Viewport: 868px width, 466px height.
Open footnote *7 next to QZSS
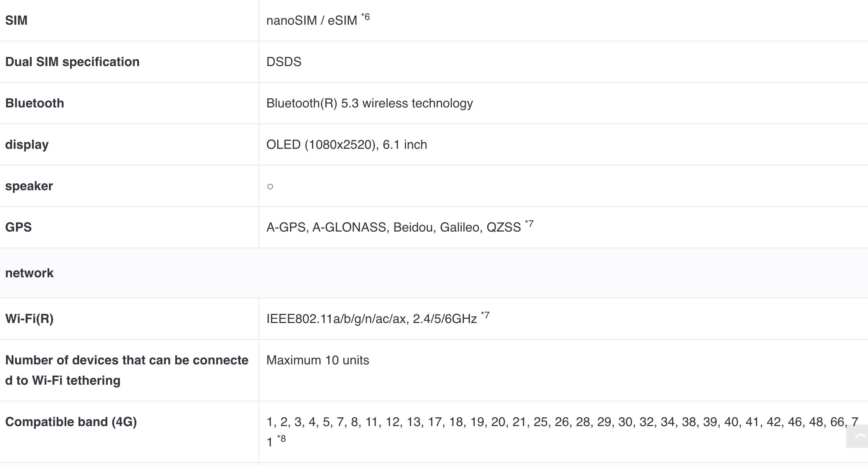529,224
